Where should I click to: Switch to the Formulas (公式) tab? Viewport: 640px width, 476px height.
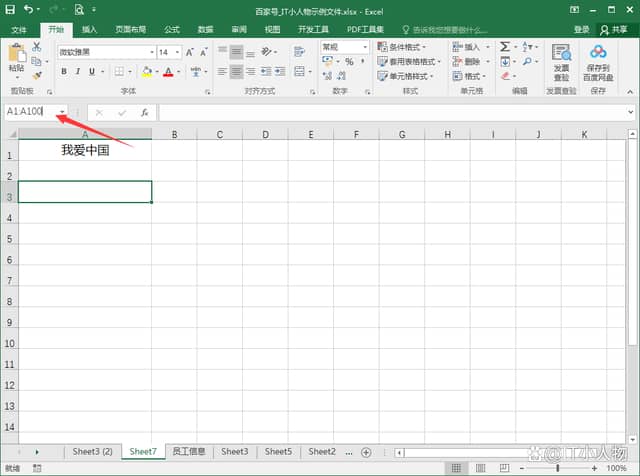172,29
